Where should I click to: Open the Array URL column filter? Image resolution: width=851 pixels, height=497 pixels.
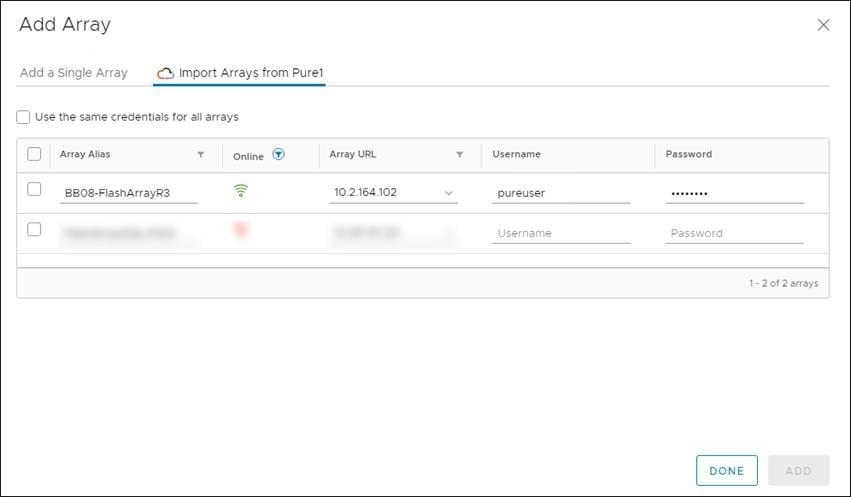pos(460,155)
